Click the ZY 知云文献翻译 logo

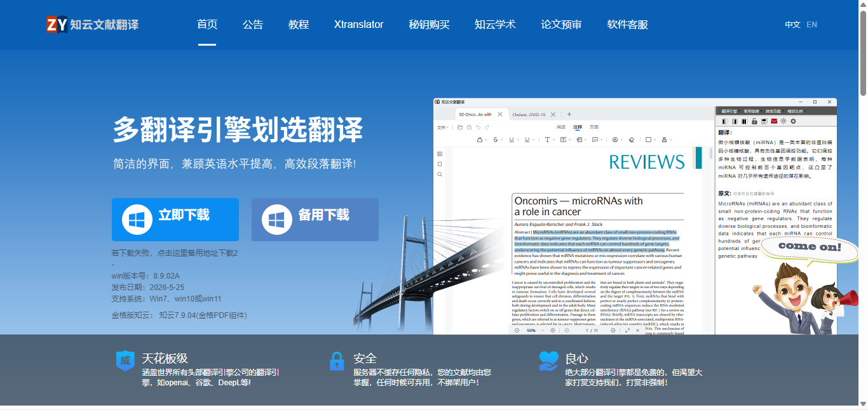(93, 25)
